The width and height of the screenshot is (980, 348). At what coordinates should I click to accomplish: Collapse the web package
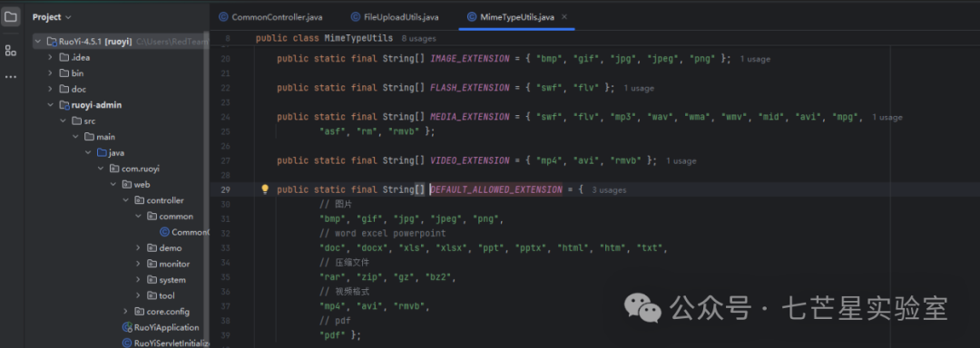click(x=113, y=185)
